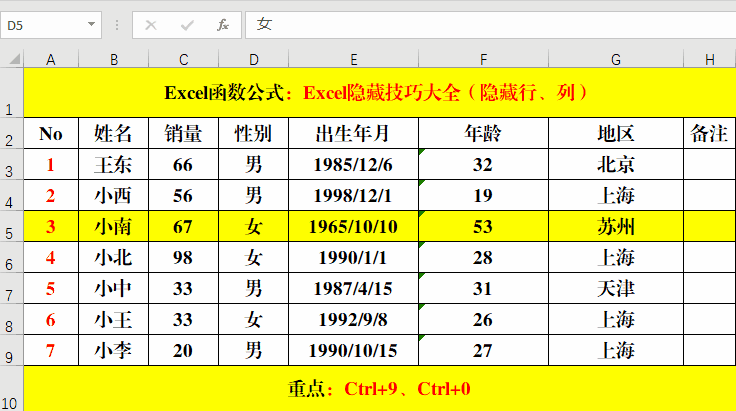Click the footer cell '重点: Ctrl+9、Ctrl+0'
This screenshot has width=736, height=411.
tap(380, 388)
